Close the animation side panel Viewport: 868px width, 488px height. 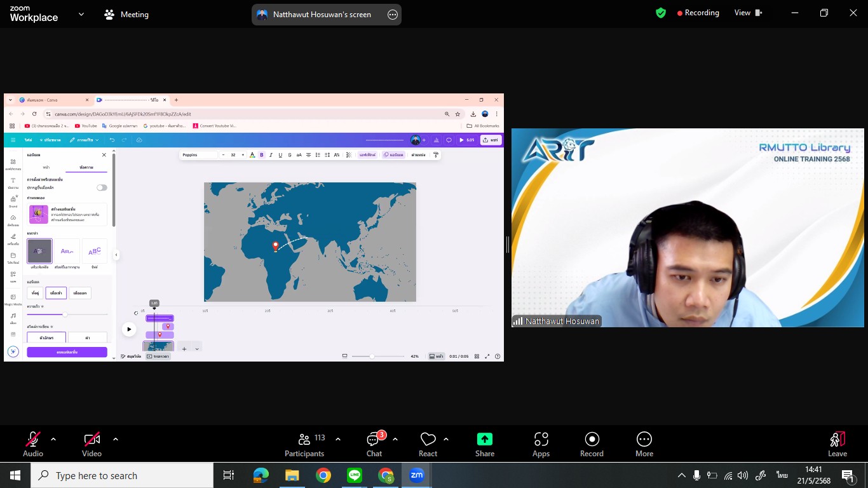coord(104,155)
